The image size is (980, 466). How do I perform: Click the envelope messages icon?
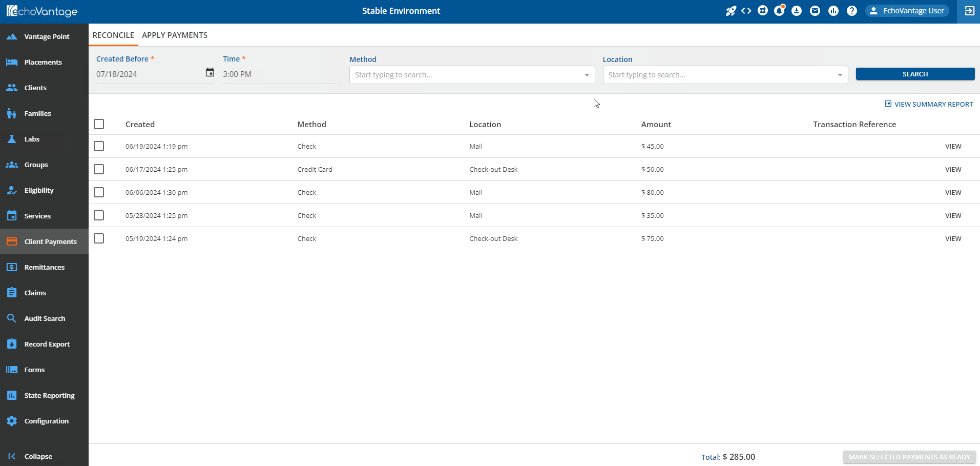pyautogui.click(x=815, y=11)
